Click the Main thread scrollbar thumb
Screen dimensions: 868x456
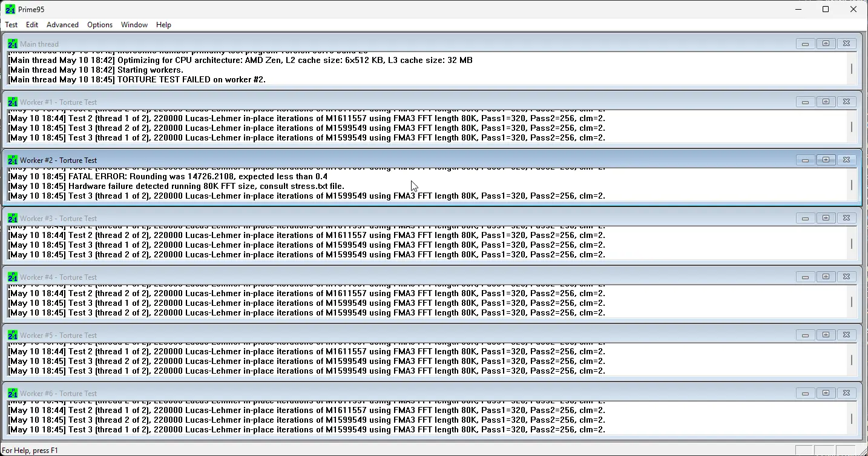pyautogui.click(x=852, y=69)
